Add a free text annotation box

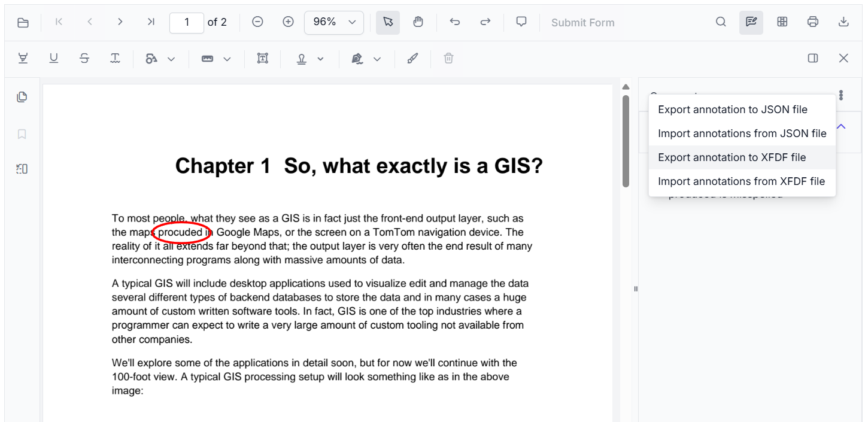coord(262,58)
